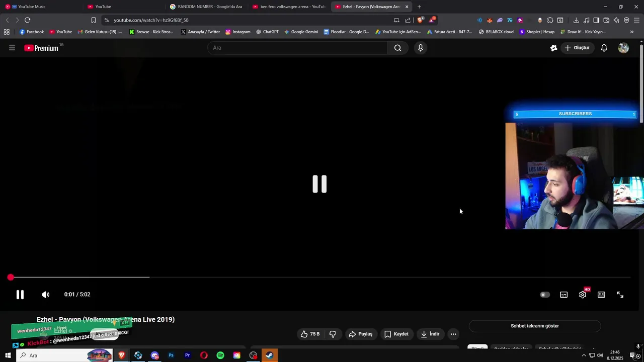Show hidden system tray icons chevron
This screenshot has width=644, height=362.
(584, 355)
